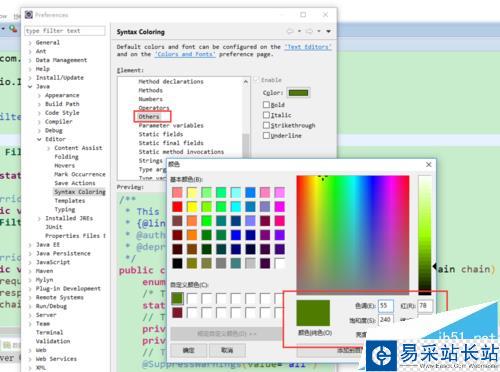This screenshot has width=500, height=372.
Task: Enable the Italic checkbox
Action: (266, 115)
